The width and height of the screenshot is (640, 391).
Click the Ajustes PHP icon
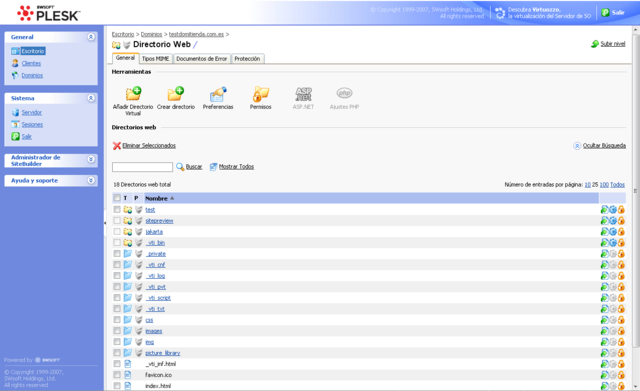click(x=344, y=93)
